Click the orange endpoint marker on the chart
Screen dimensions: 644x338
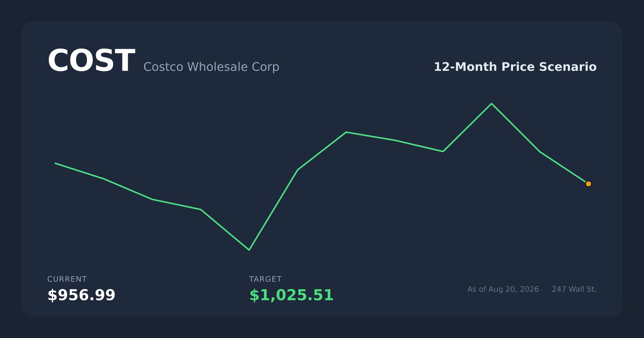(588, 184)
